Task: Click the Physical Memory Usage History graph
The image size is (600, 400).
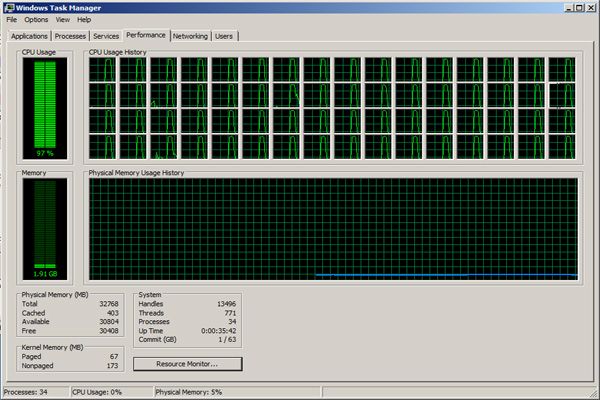Action: pos(333,229)
